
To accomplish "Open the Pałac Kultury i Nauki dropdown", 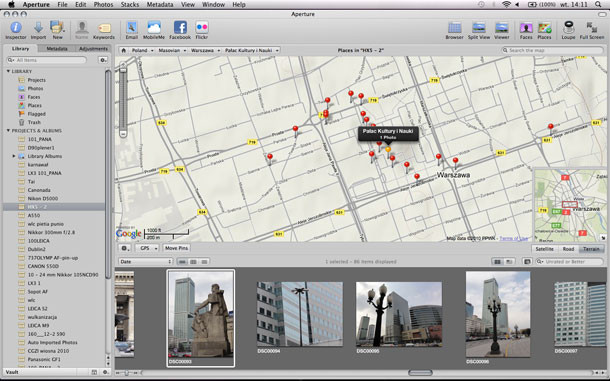I will (x=251, y=50).
